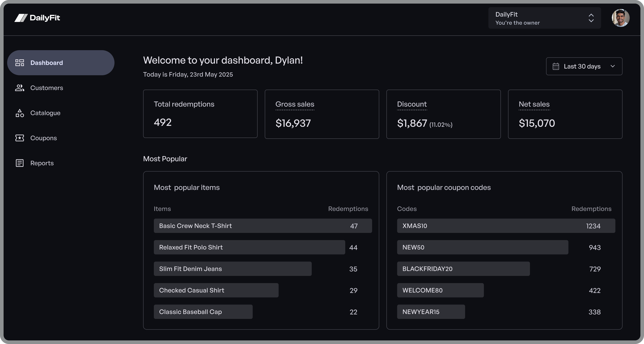This screenshot has height=344, width=644.
Task: Click the Customers people icon
Action: tap(20, 88)
